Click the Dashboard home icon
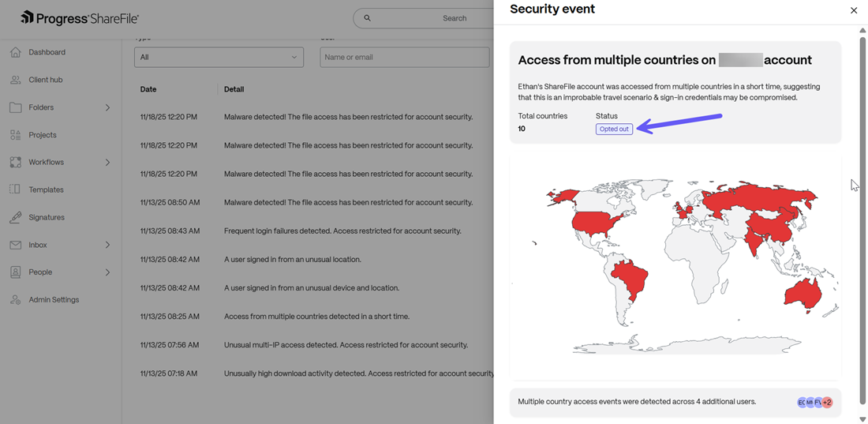 [16, 52]
